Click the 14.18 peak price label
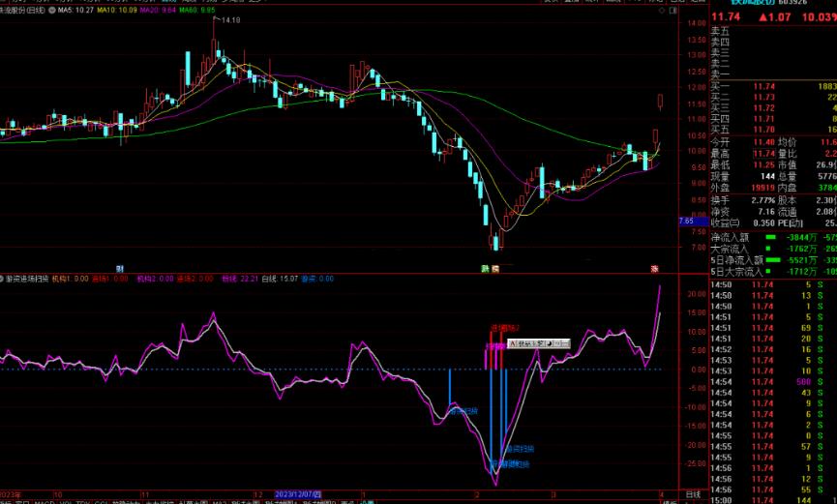837x504 pixels. (230, 20)
